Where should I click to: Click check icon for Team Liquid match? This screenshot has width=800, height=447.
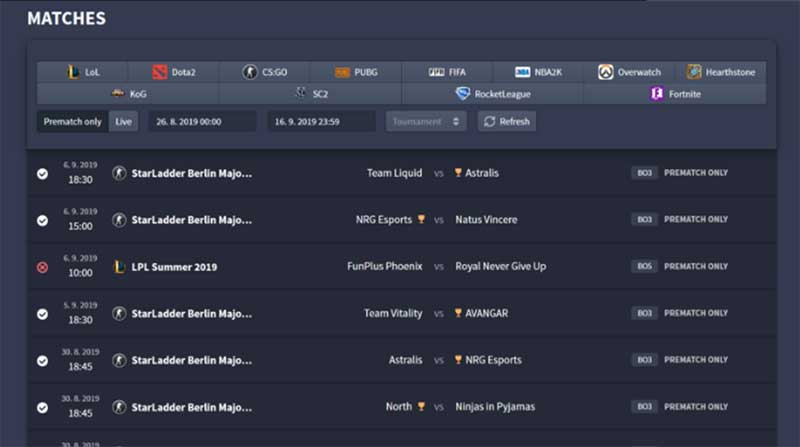pyautogui.click(x=42, y=174)
